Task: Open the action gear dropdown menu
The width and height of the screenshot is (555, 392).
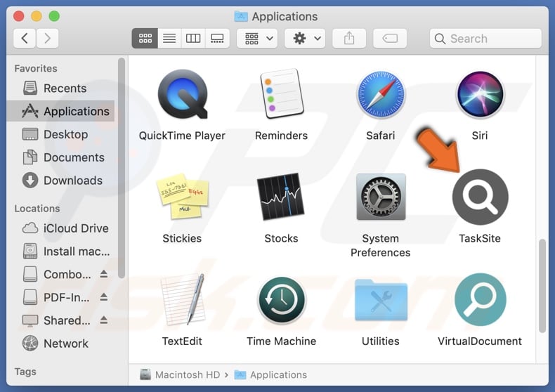Action: [305, 38]
